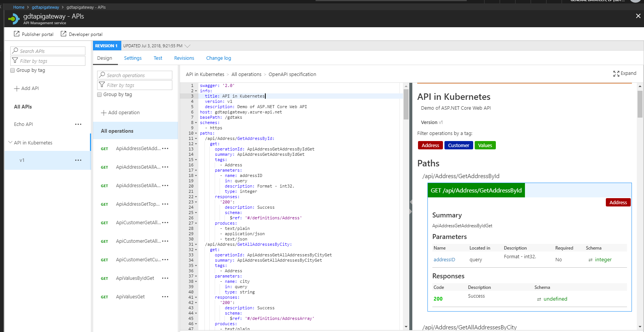Click the undefined schema arrows icon

tap(539, 299)
